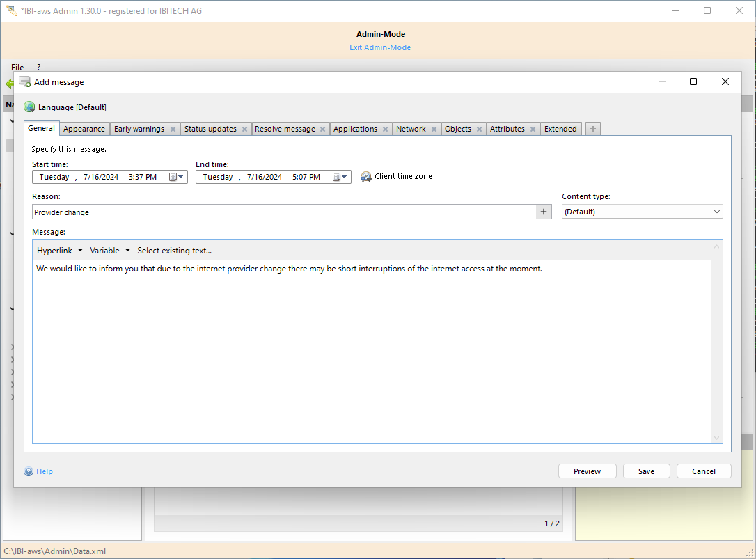The image size is (756, 559).
Task: Open the Variable dropdown menu
Action: (x=109, y=251)
